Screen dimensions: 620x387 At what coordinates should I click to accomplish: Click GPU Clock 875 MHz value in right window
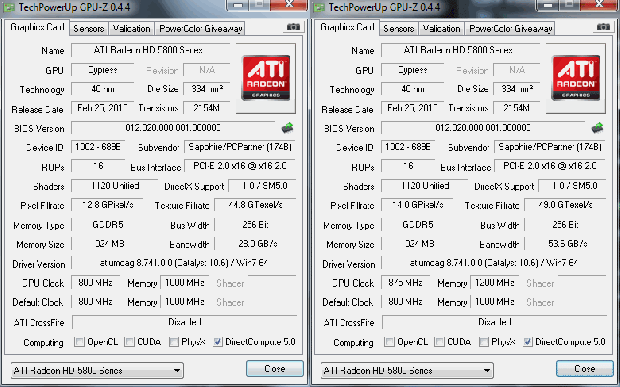[x=406, y=283]
